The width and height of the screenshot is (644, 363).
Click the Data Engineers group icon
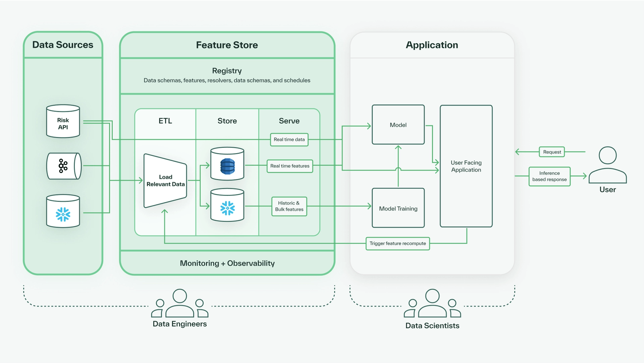(180, 304)
